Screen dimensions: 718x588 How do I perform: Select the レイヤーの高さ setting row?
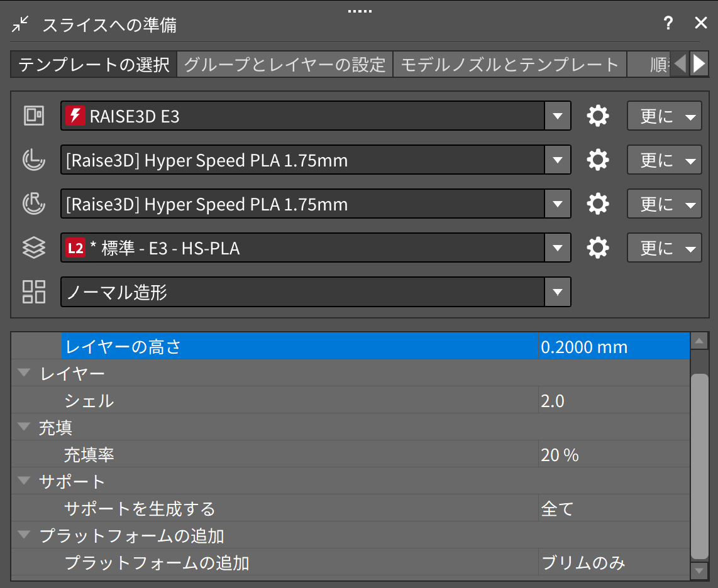(375, 346)
